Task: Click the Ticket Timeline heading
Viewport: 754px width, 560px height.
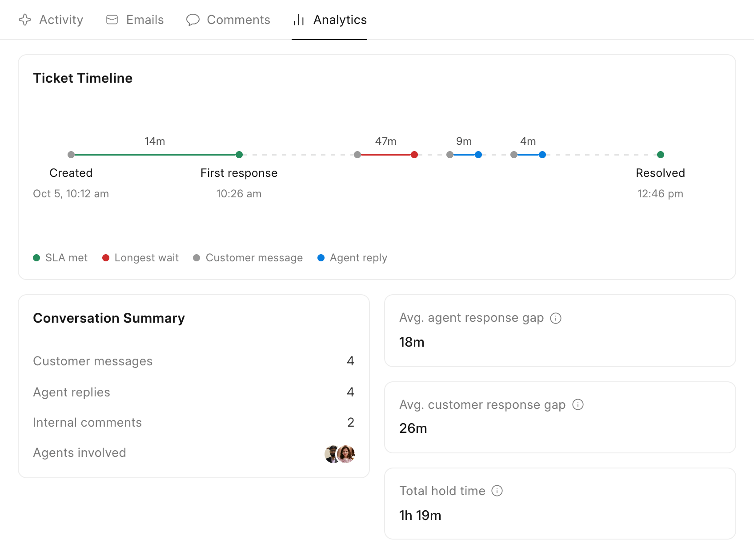Action: (83, 78)
